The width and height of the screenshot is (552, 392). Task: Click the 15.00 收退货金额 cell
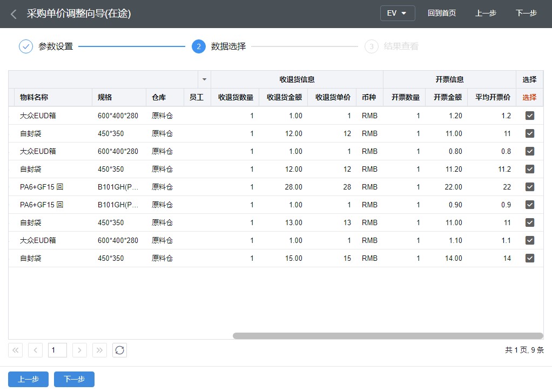click(284, 258)
